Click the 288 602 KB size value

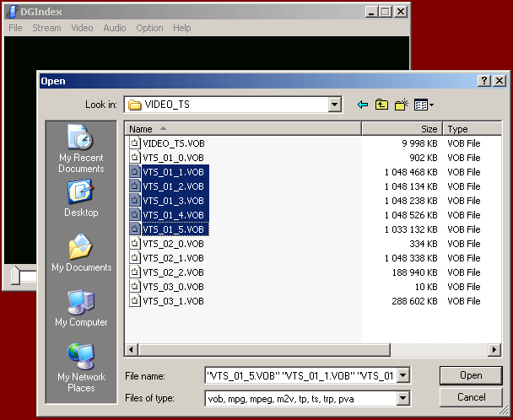click(x=414, y=301)
